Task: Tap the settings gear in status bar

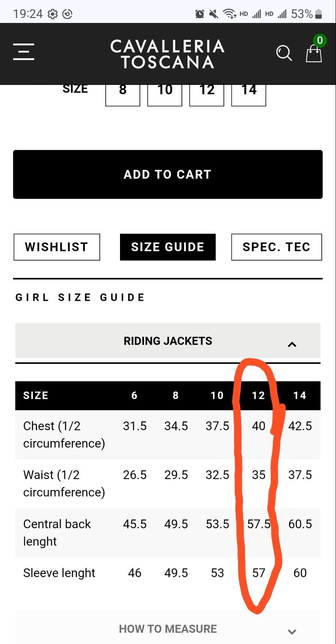Action: point(52,14)
